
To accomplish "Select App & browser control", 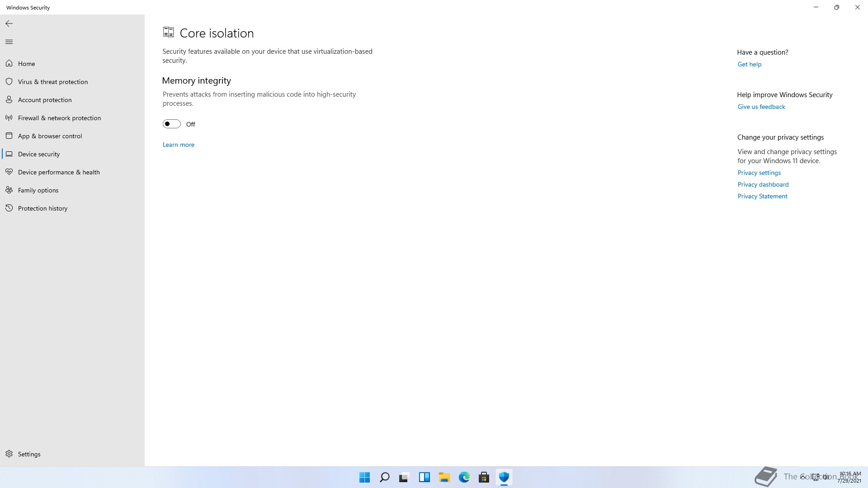I will [x=72, y=136].
